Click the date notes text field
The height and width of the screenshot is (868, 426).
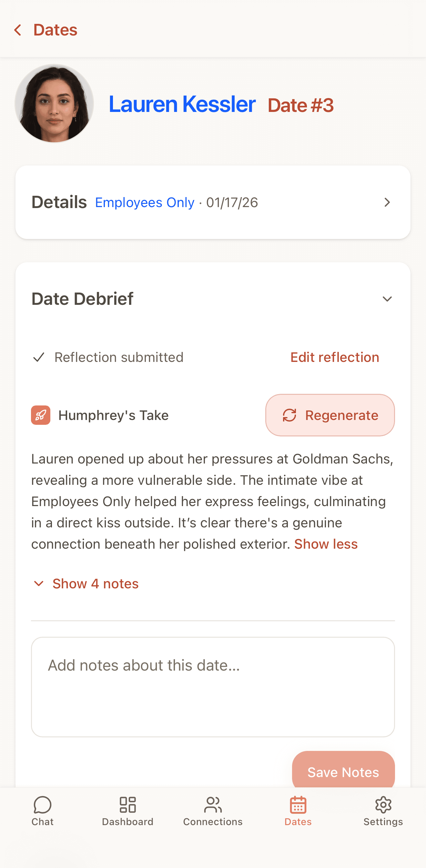tap(213, 687)
